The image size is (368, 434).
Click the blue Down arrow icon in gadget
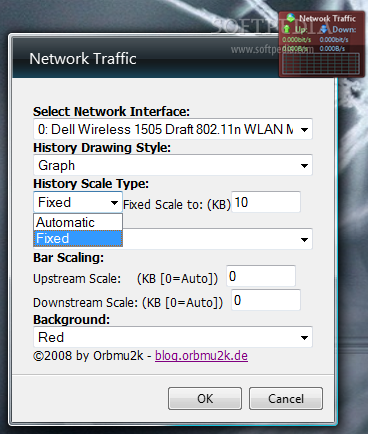pyautogui.click(x=324, y=29)
